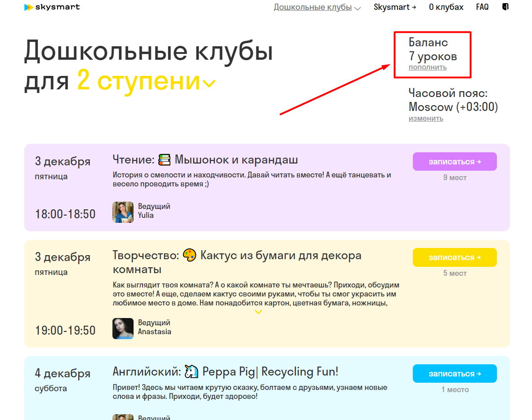
Task: Sign up for Мышонок и карандаш lesson
Action: tap(455, 162)
